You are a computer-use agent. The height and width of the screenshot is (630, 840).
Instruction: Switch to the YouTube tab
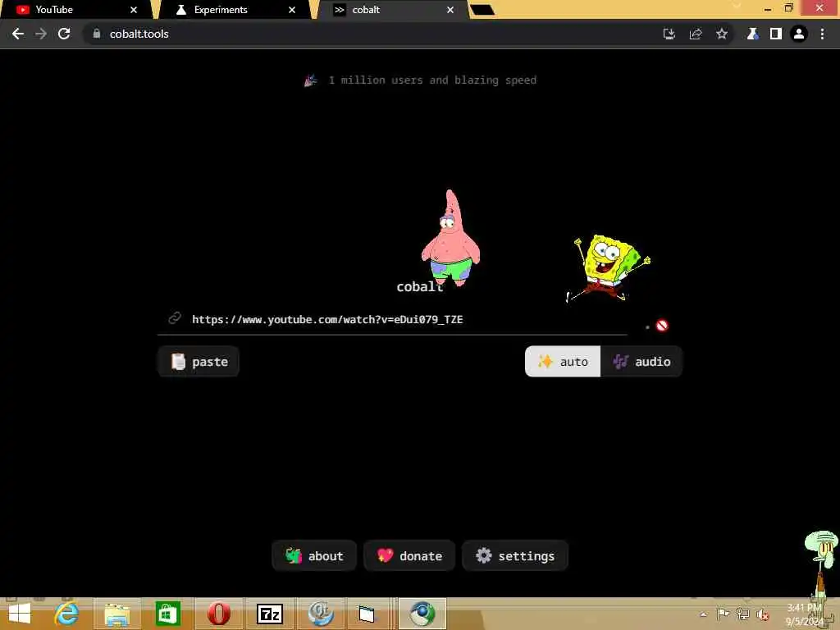click(x=75, y=10)
